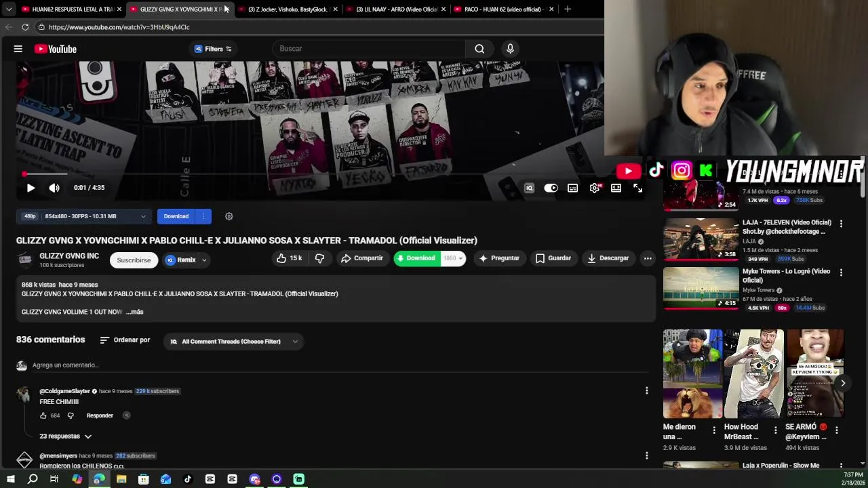Open more actions ellipsis under video
Viewport: 868px width, 488px height.
point(648,258)
